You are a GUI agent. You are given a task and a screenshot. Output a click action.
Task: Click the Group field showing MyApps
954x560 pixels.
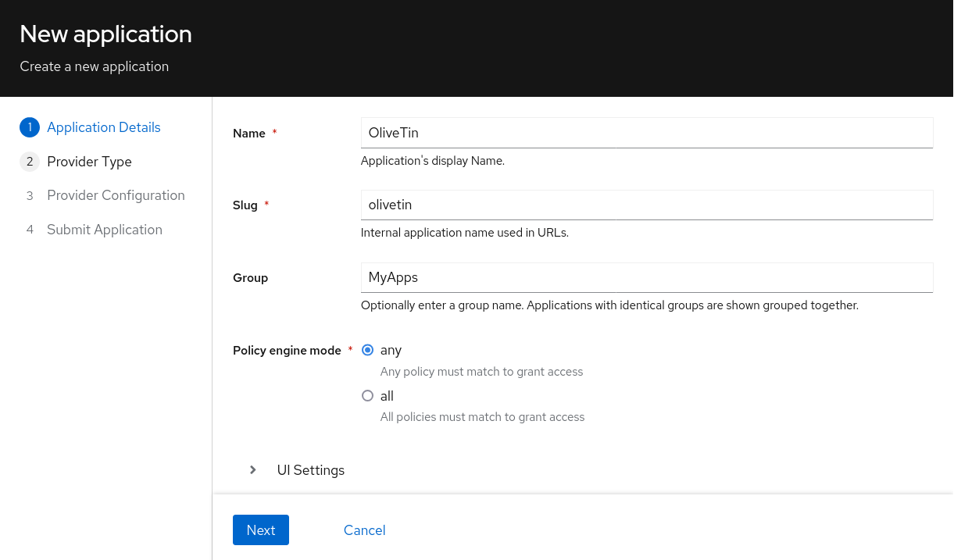(647, 277)
